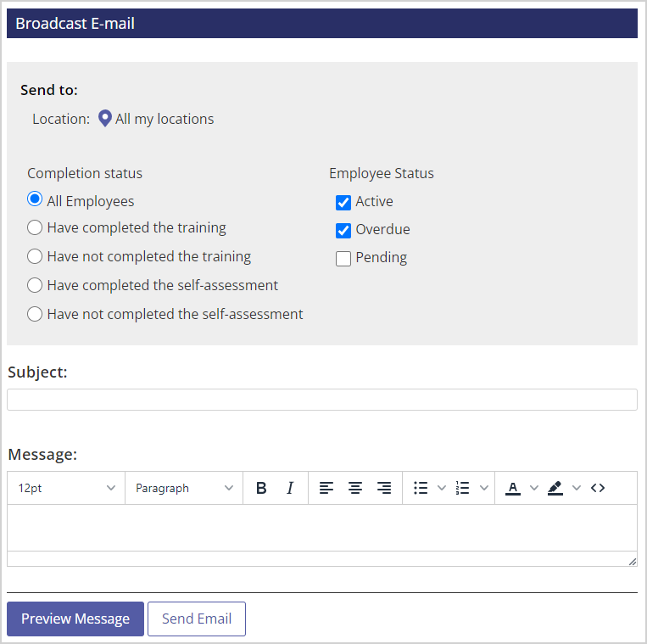
Task: Align message text to the left
Action: (x=326, y=488)
